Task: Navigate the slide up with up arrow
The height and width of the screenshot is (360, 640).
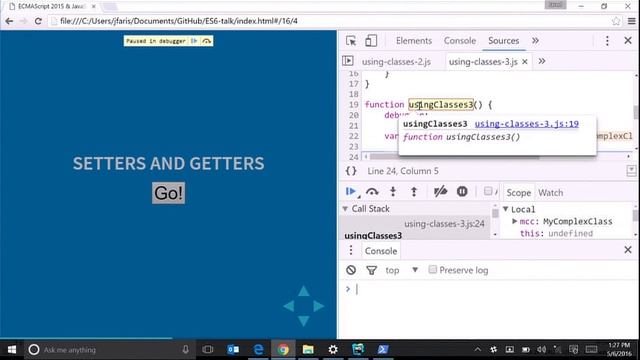Action: (303, 291)
